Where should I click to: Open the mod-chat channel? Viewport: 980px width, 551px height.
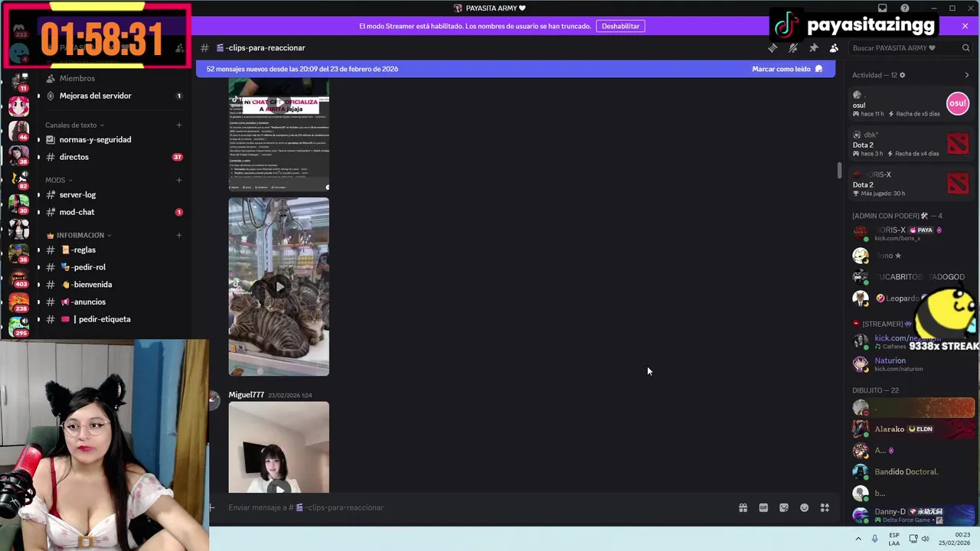coord(115,212)
